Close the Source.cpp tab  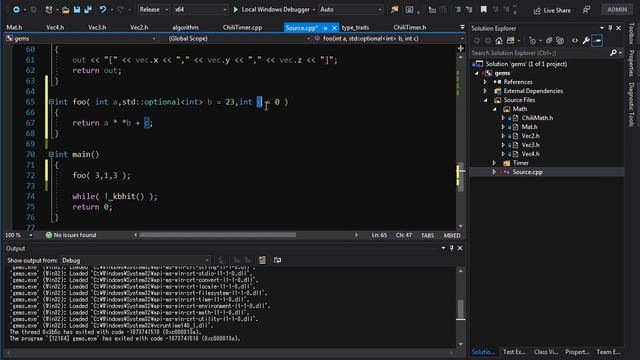[334, 28]
